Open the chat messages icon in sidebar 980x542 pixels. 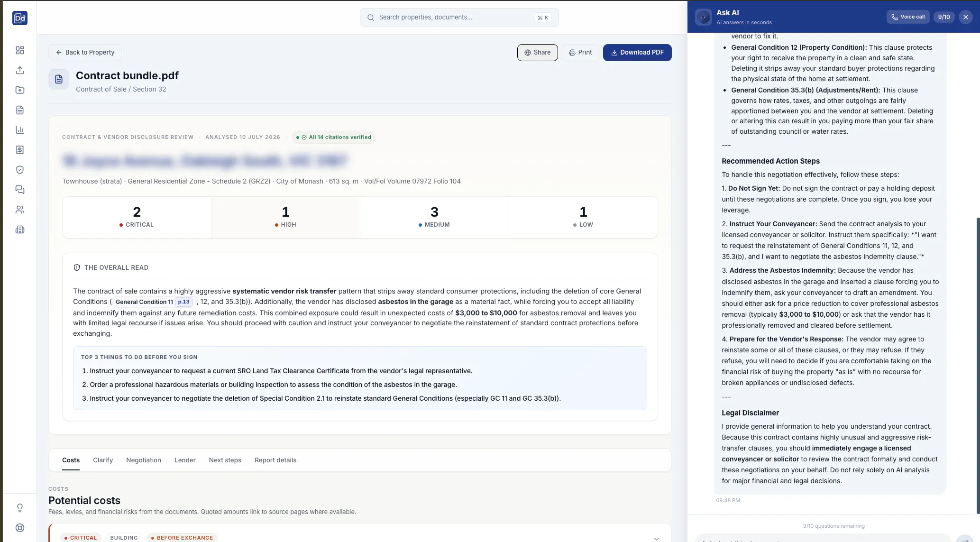tap(20, 190)
